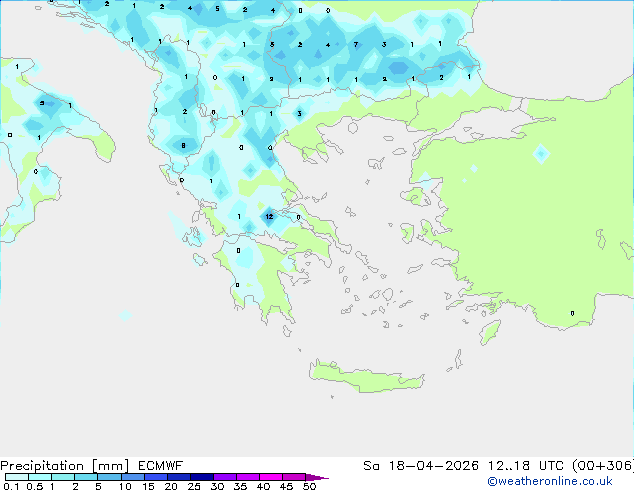Pick the 40–45 mm magenta legend swatch
634x490 pixels.
tap(271, 477)
